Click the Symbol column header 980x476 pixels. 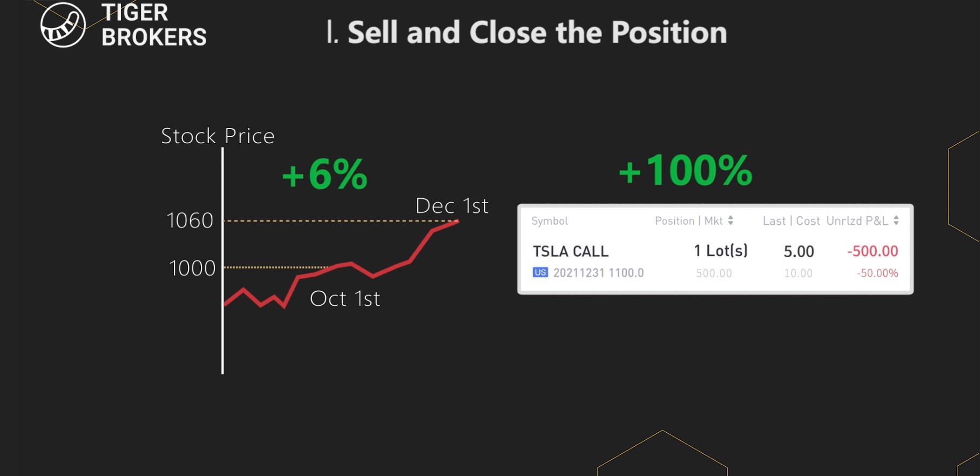(549, 221)
